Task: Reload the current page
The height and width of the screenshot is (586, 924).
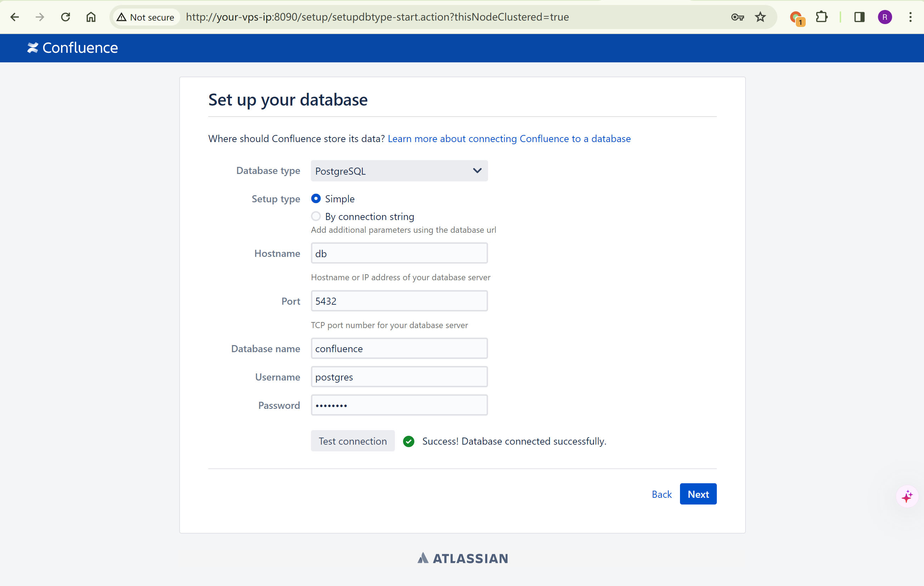Action: 66,17
